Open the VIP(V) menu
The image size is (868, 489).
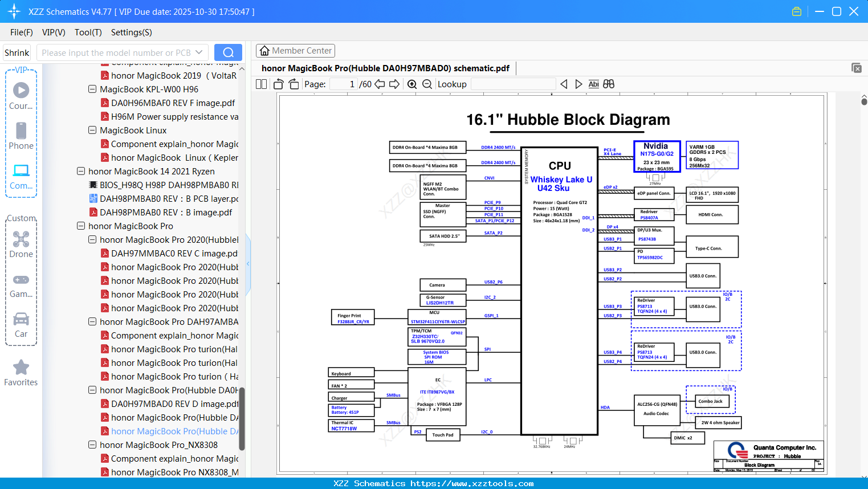(54, 32)
